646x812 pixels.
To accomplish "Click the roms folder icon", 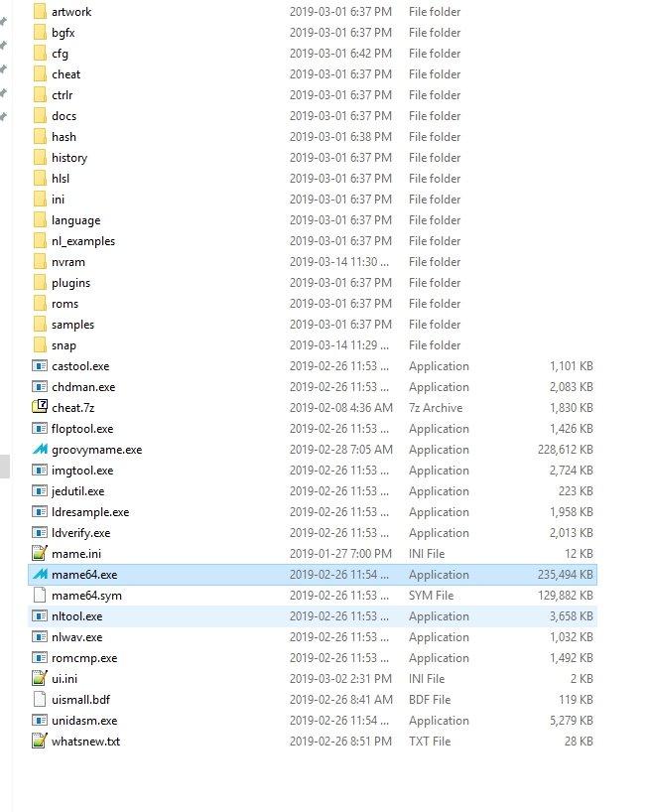I will (x=40, y=303).
